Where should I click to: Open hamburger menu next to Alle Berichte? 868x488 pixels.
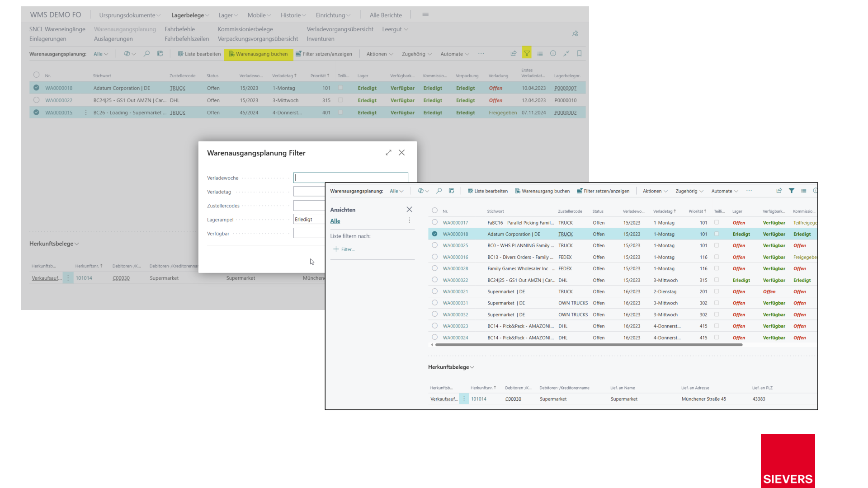tap(425, 14)
